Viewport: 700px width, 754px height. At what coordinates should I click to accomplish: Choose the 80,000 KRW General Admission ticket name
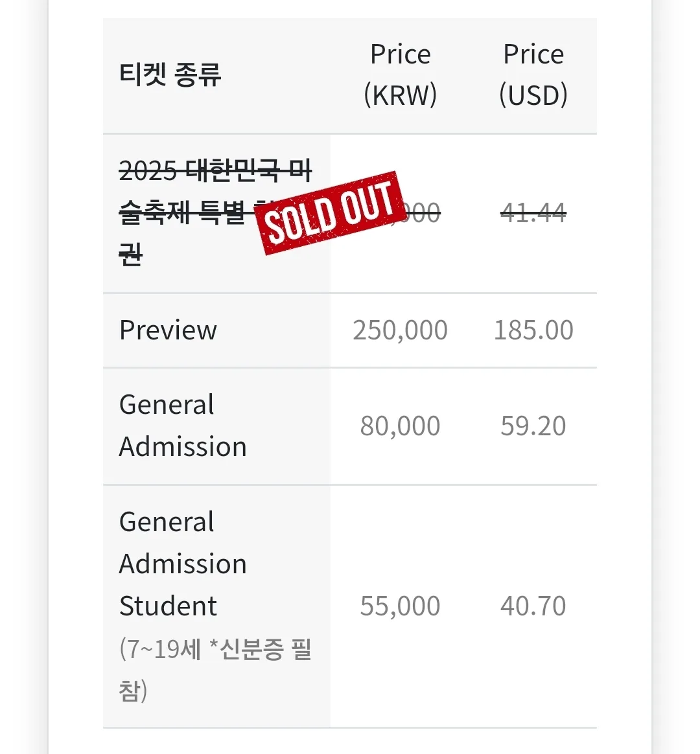point(183,426)
